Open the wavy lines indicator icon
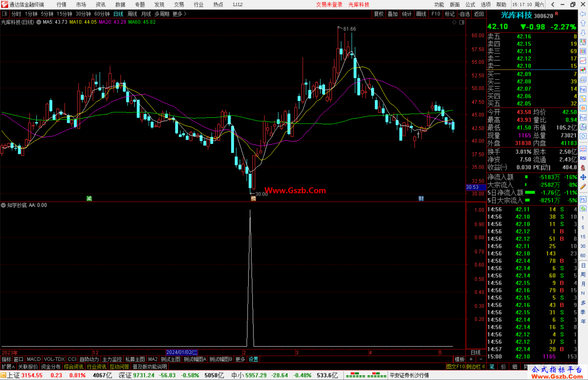 tap(583, 149)
